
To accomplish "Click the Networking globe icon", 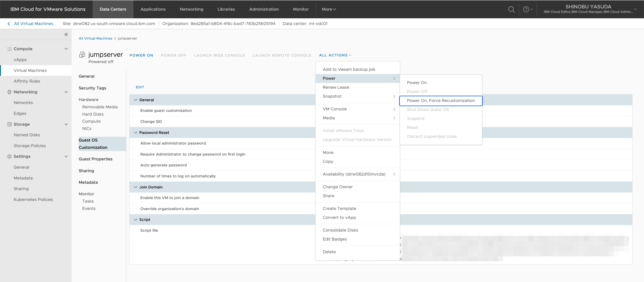I will (x=10, y=92).
